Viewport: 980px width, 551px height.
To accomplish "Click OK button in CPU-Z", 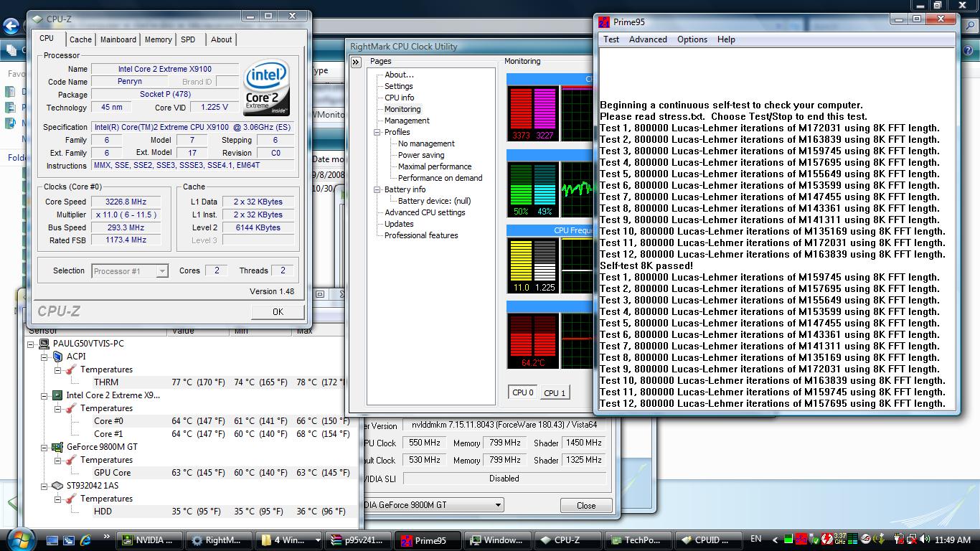I will (278, 311).
